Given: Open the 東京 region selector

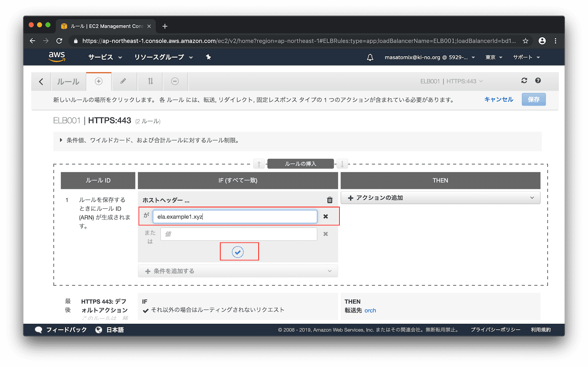Looking at the screenshot, I should coord(494,57).
